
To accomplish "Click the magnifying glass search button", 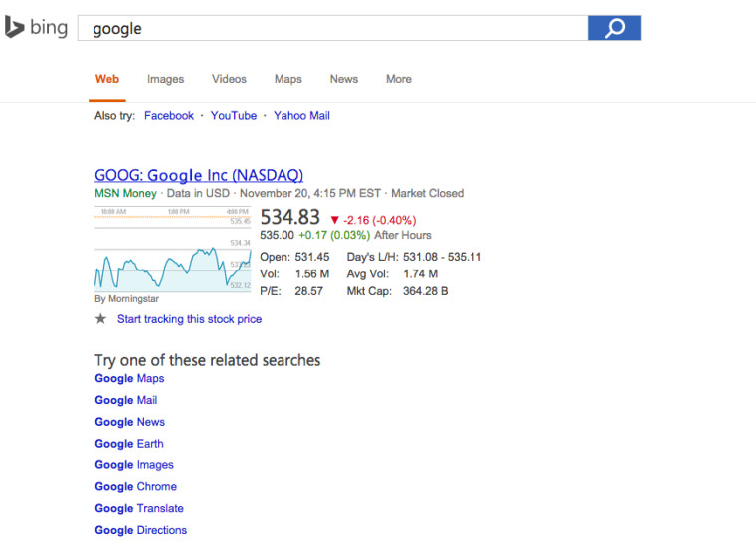I will coord(614,28).
